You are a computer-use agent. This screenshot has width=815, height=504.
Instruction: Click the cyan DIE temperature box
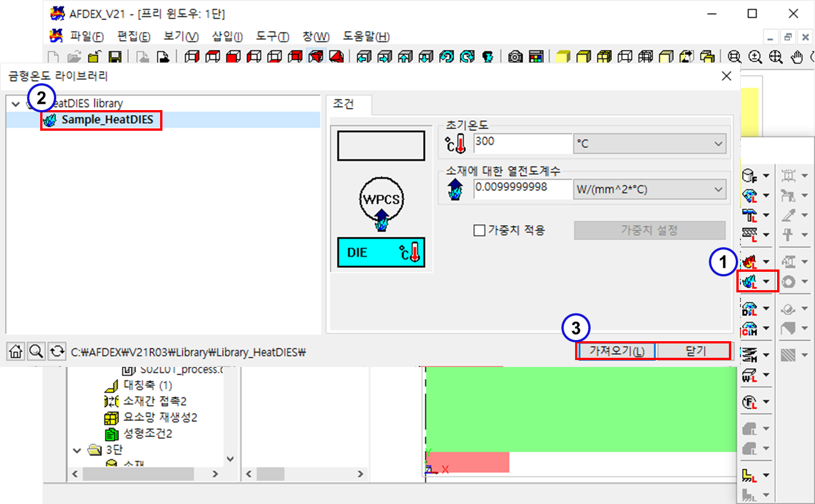pyautogui.click(x=381, y=253)
